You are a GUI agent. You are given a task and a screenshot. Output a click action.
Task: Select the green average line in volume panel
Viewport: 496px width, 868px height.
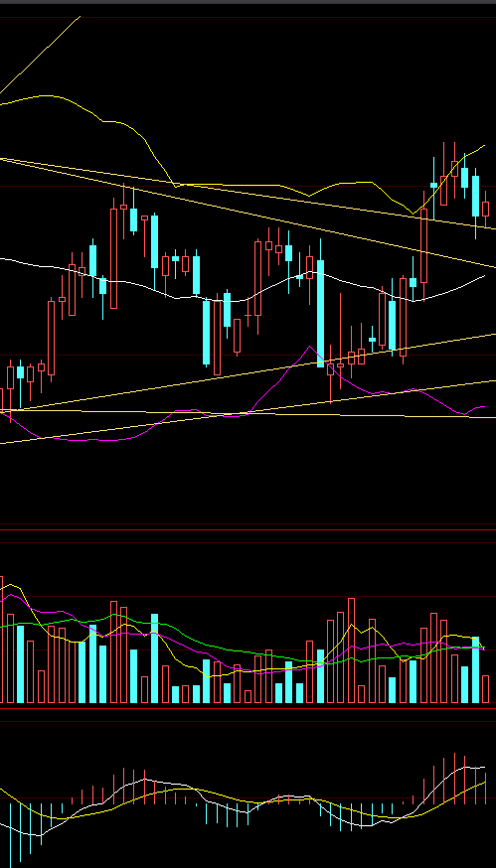coord(222,648)
